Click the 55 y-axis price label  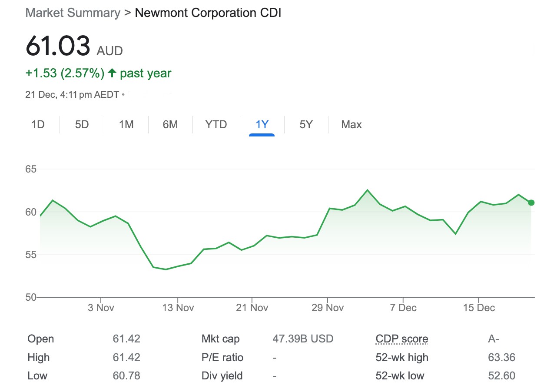31,254
